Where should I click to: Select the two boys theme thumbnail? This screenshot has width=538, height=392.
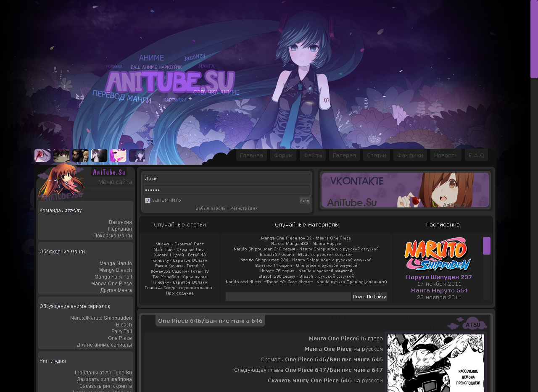pos(80,155)
